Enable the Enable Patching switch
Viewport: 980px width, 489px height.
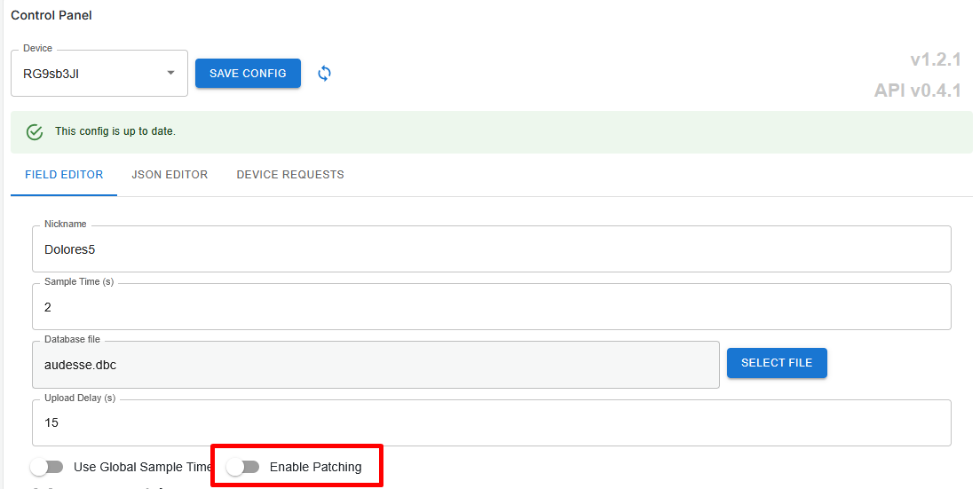(x=243, y=467)
